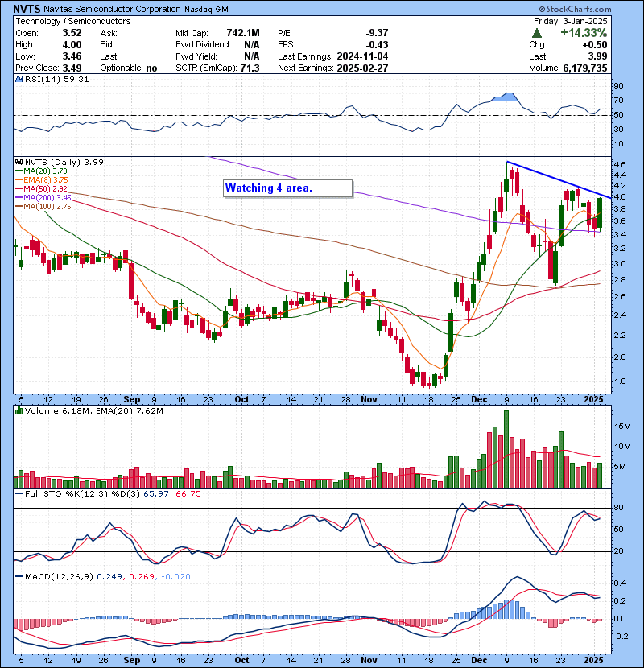The image size is (644, 668).
Task: Click the MA(20) 3.70 legend entry
Action: 41,171
